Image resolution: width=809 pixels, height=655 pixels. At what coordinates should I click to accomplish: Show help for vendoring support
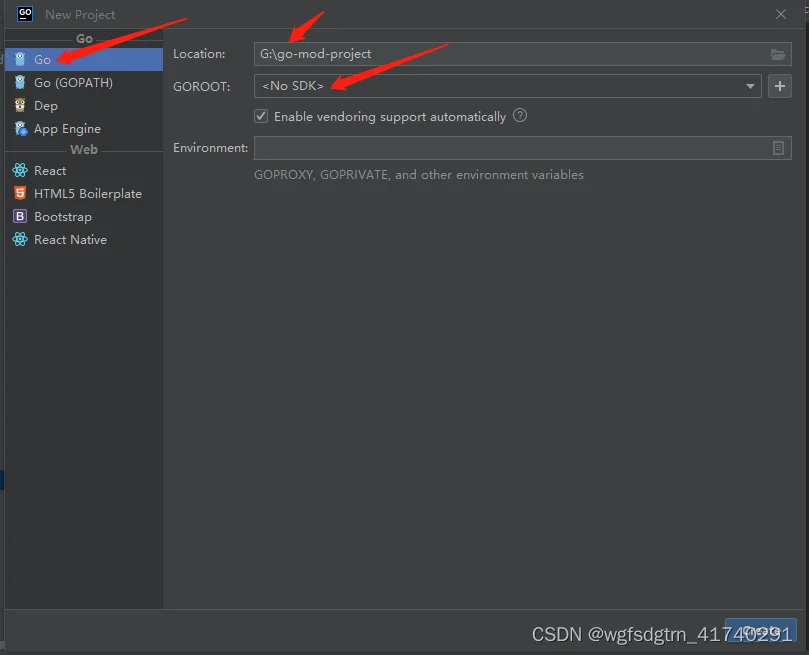click(520, 116)
